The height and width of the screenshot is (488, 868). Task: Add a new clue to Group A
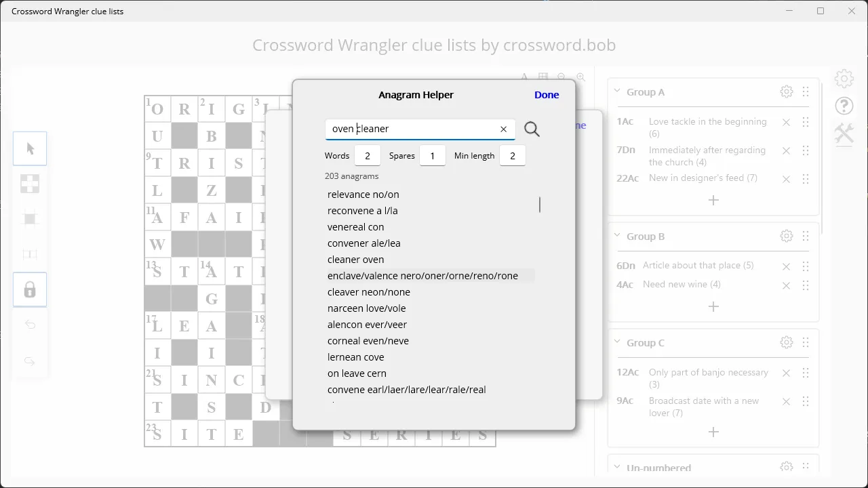(713, 200)
